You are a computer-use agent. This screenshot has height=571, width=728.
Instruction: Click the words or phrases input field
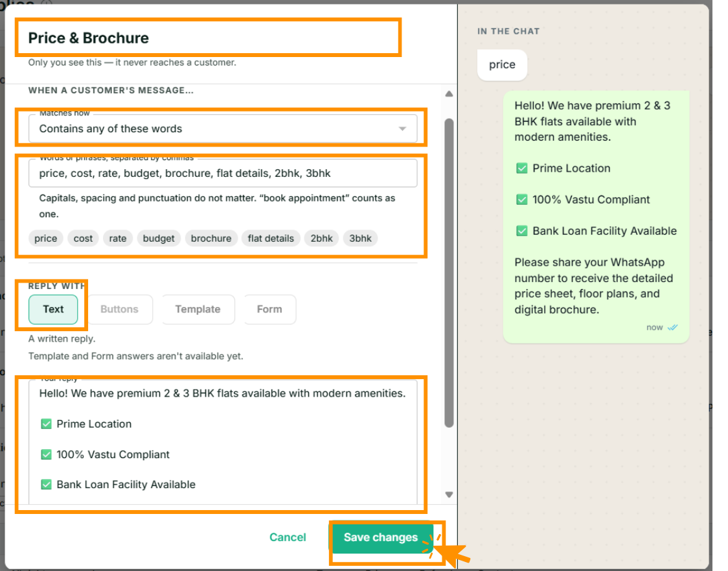(x=223, y=173)
